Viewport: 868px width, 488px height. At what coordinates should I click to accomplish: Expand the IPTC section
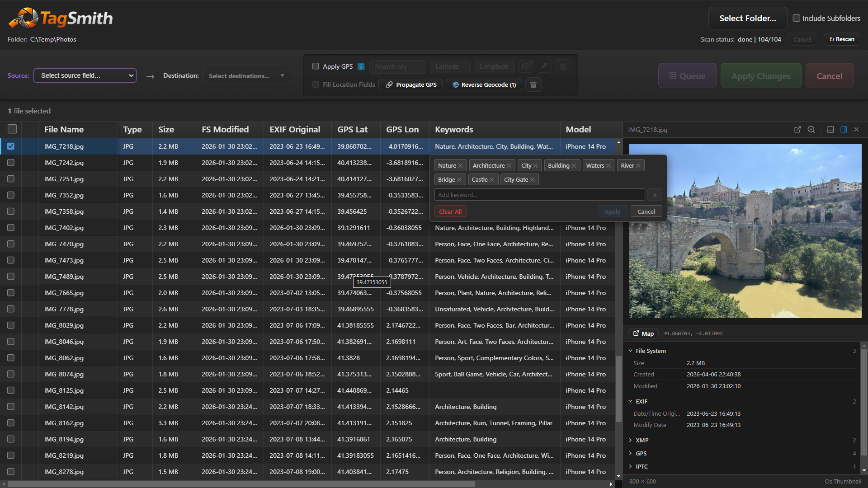[x=630, y=466]
